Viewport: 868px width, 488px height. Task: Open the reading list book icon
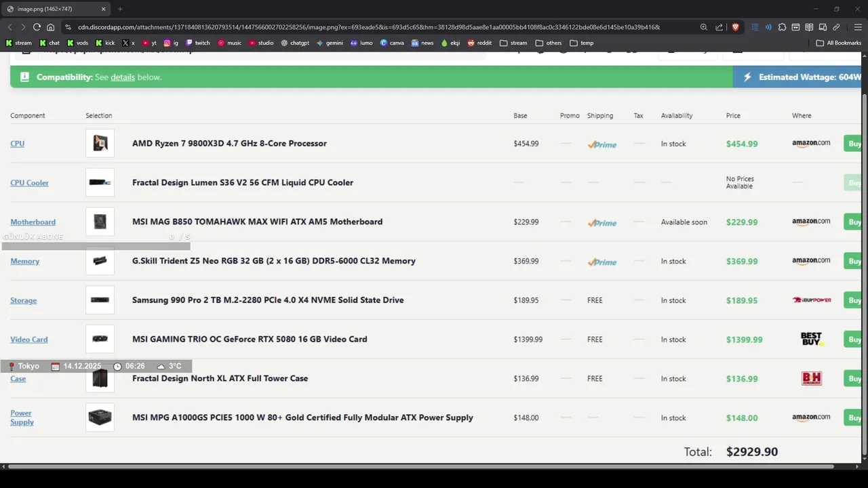pyautogui.click(x=809, y=27)
